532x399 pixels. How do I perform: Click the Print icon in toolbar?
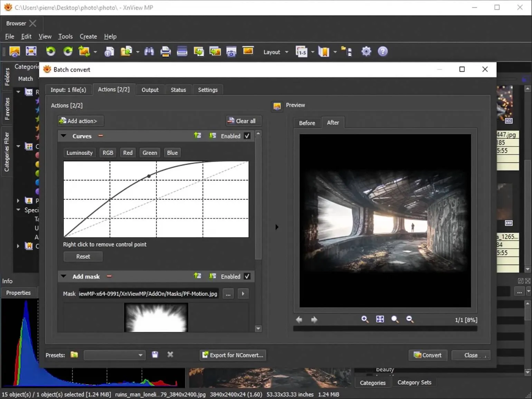[165, 51]
